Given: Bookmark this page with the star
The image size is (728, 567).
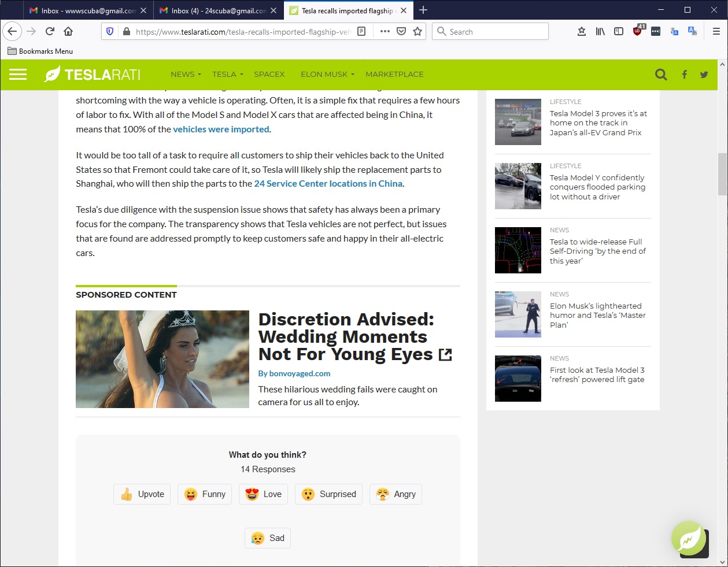Looking at the screenshot, I should 417,31.
